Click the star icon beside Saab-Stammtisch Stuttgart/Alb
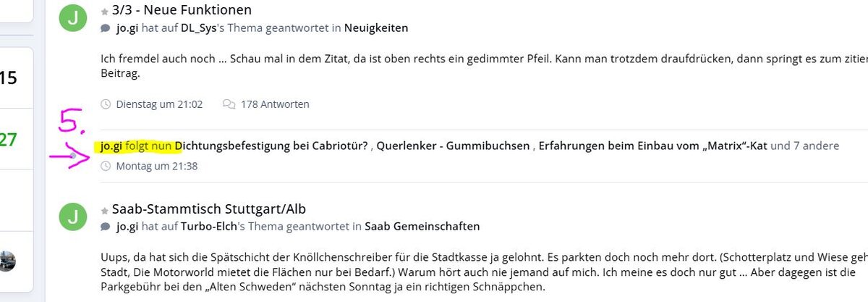This screenshot has width=868, height=302. pos(105,211)
